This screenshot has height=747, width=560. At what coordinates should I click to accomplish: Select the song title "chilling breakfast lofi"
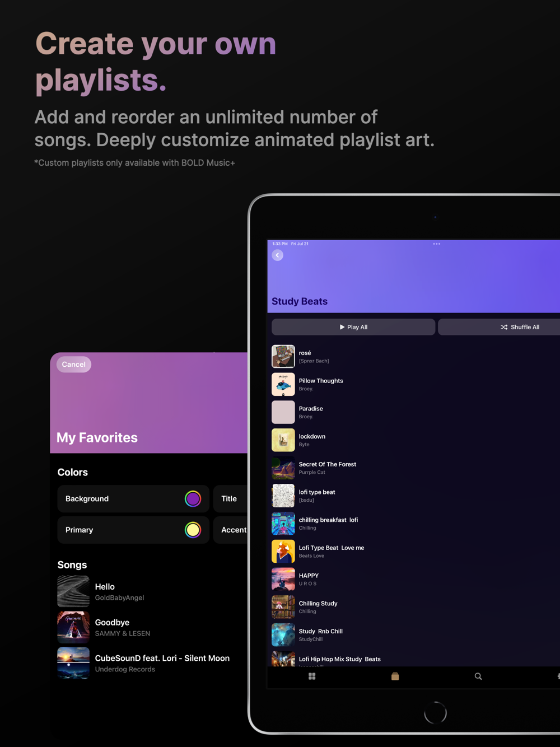(x=328, y=520)
